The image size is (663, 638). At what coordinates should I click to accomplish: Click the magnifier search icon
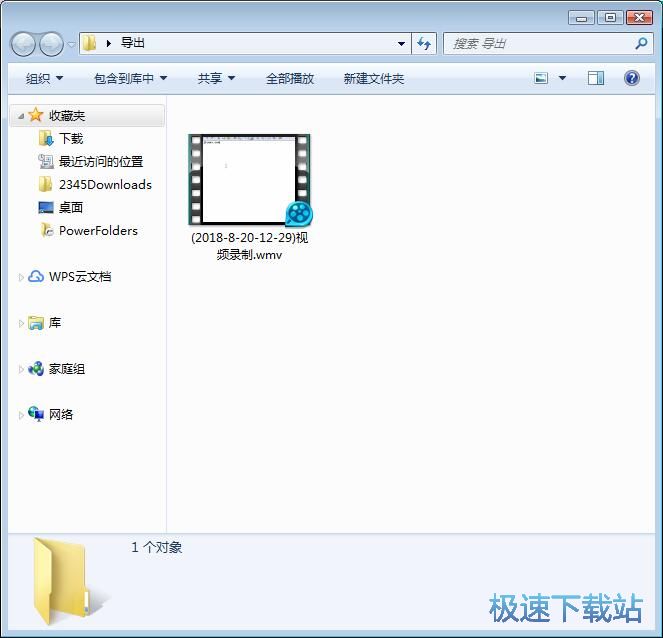(x=641, y=43)
